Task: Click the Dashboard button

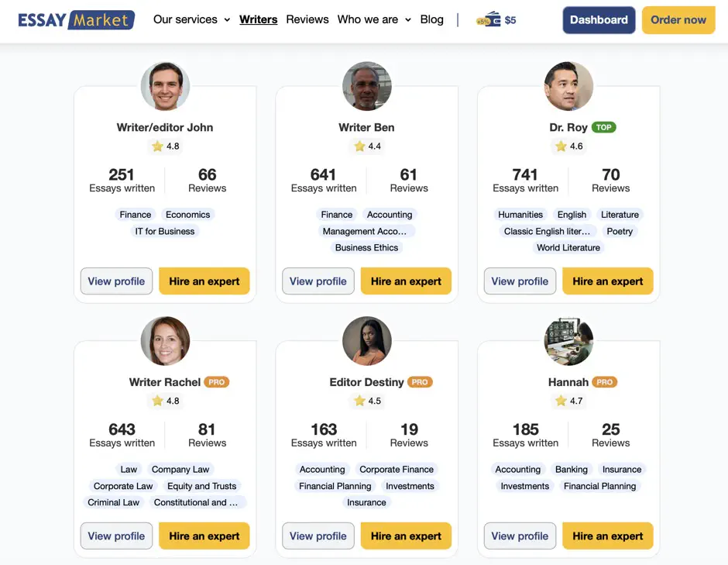Action: pyautogui.click(x=599, y=20)
